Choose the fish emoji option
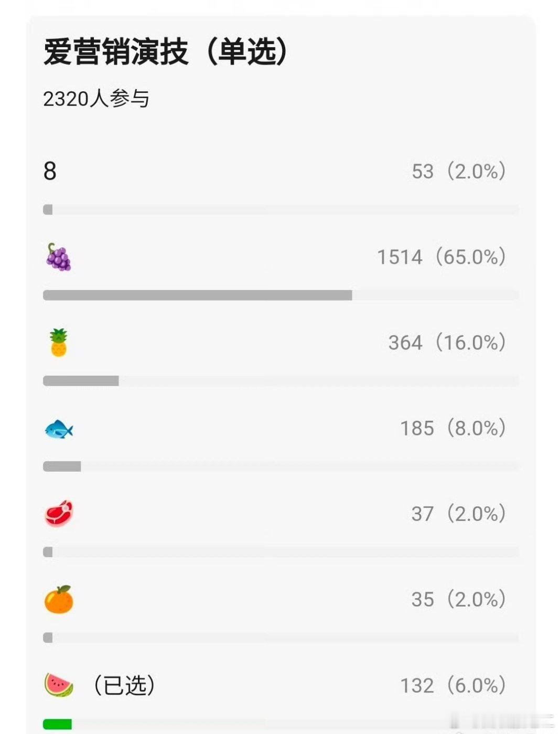560x734 pixels. pyautogui.click(x=59, y=429)
